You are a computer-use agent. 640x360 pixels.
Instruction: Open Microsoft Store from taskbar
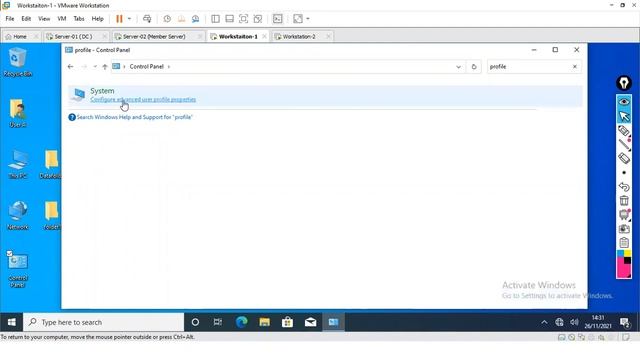tap(287, 322)
